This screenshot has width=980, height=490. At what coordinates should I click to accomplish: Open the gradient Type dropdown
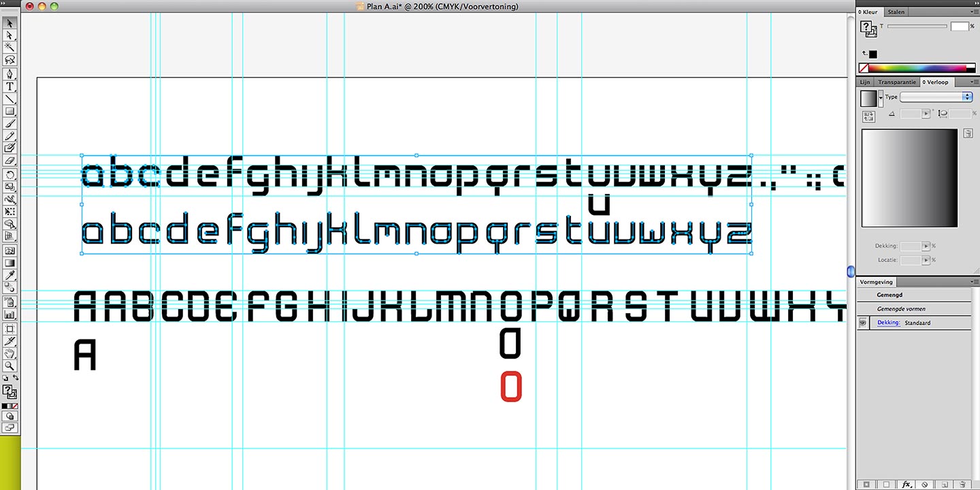tap(936, 97)
